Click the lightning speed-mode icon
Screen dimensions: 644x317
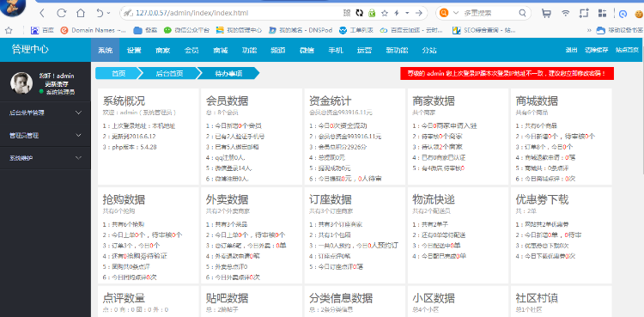397,13
